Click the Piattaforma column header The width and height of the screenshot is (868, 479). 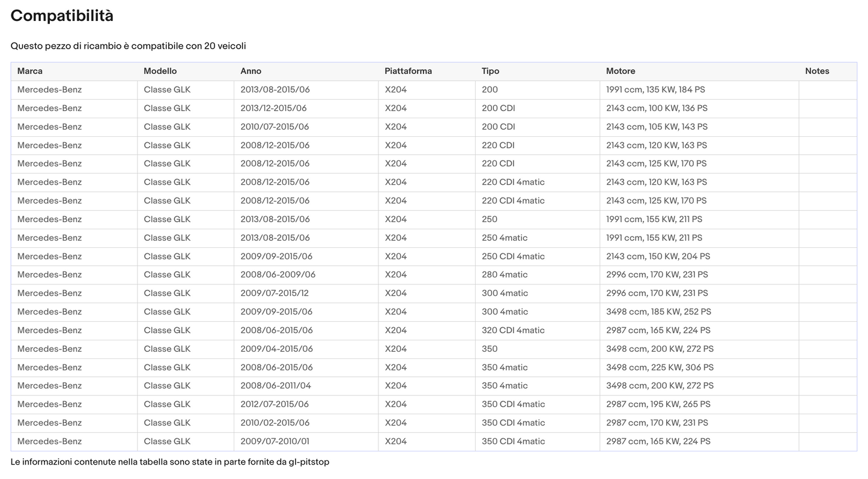click(x=408, y=71)
